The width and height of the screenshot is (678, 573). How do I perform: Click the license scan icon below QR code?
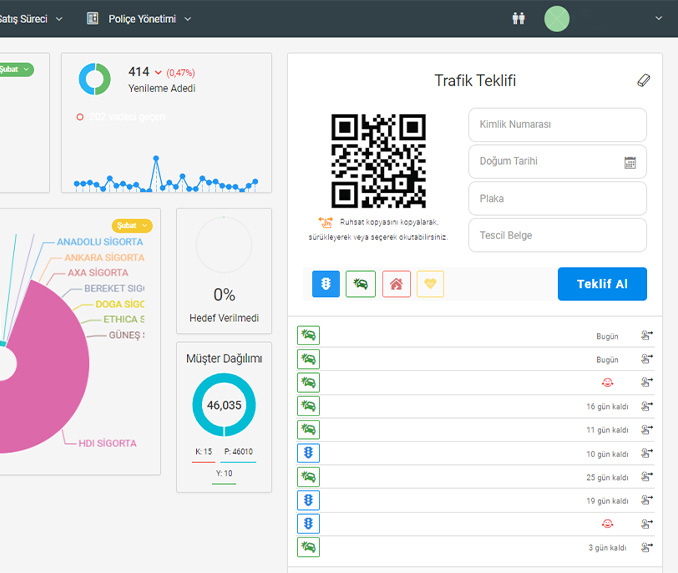(325, 222)
